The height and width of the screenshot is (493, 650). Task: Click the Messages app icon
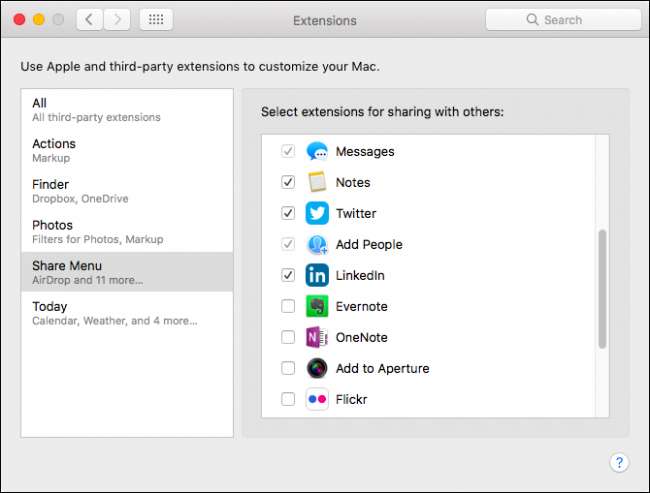click(x=317, y=152)
